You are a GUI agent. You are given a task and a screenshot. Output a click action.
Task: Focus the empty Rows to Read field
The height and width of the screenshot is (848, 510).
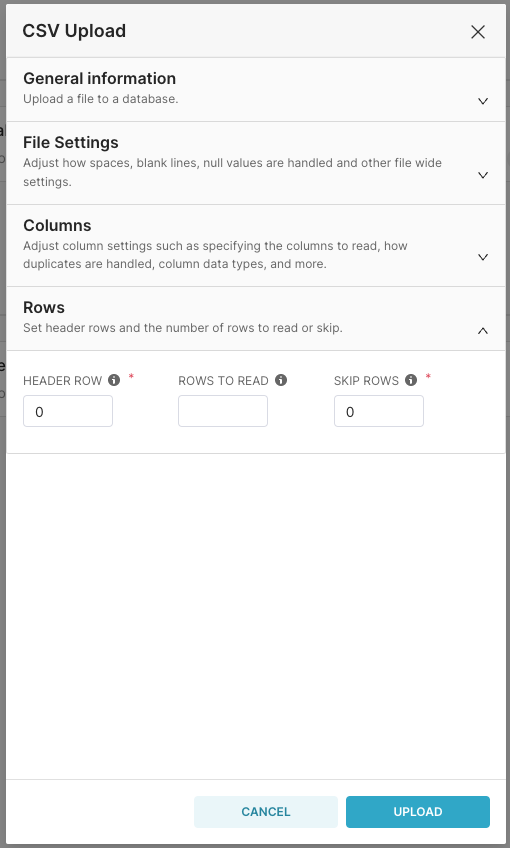223,411
